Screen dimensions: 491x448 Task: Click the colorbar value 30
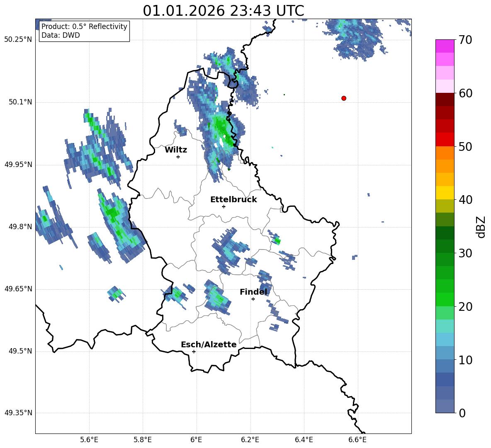[465, 253]
